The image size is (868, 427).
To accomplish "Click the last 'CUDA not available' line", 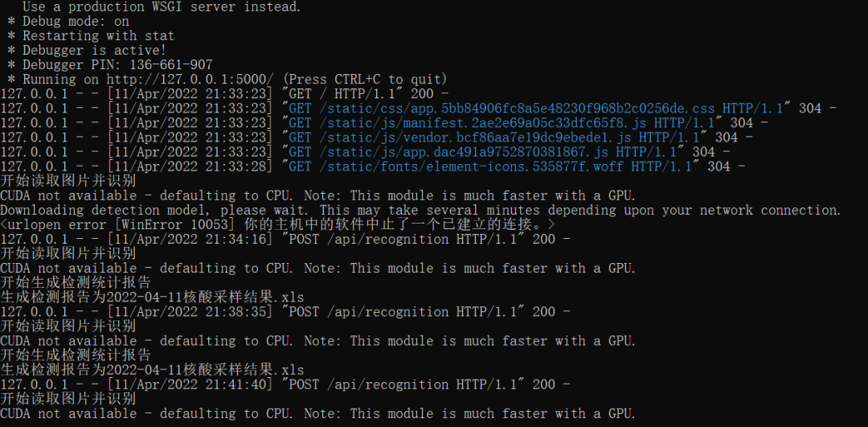I will [x=317, y=414].
